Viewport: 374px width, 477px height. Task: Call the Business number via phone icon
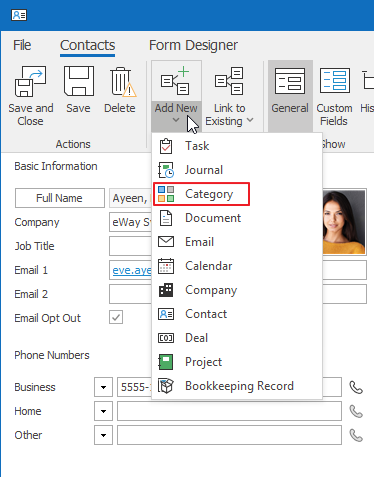[356, 387]
